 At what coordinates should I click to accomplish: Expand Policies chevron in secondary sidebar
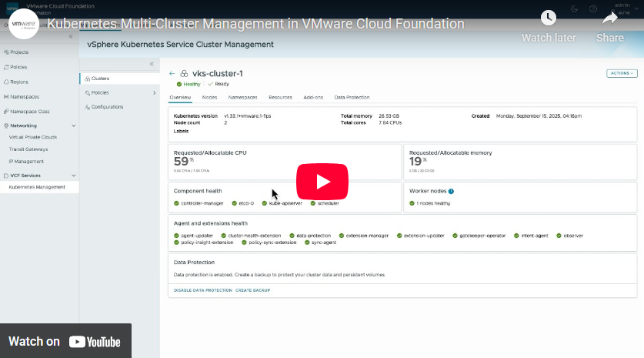click(155, 93)
